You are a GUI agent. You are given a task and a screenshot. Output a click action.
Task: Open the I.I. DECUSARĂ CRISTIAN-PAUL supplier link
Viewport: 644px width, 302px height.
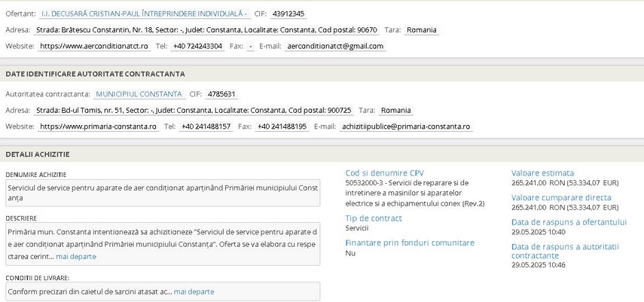pos(145,14)
